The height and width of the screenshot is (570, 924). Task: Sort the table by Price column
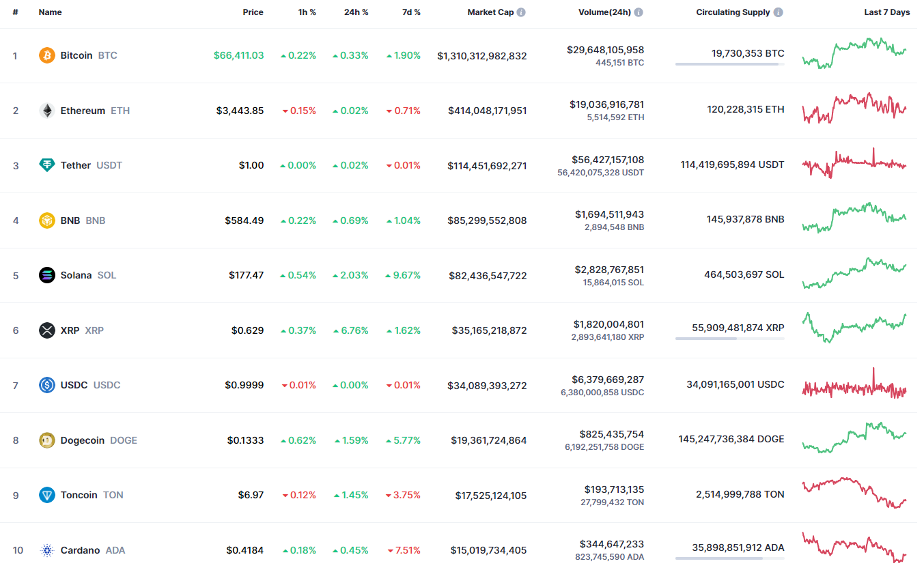[253, 12]
